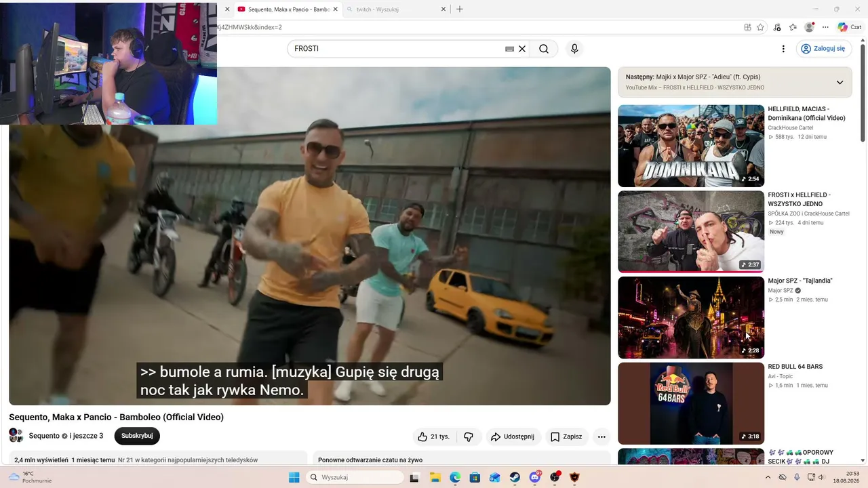The width and height of the screenshot is (868, 488).
Task: Open the microphone icon in system tray
Action: (x=797, y=477)
